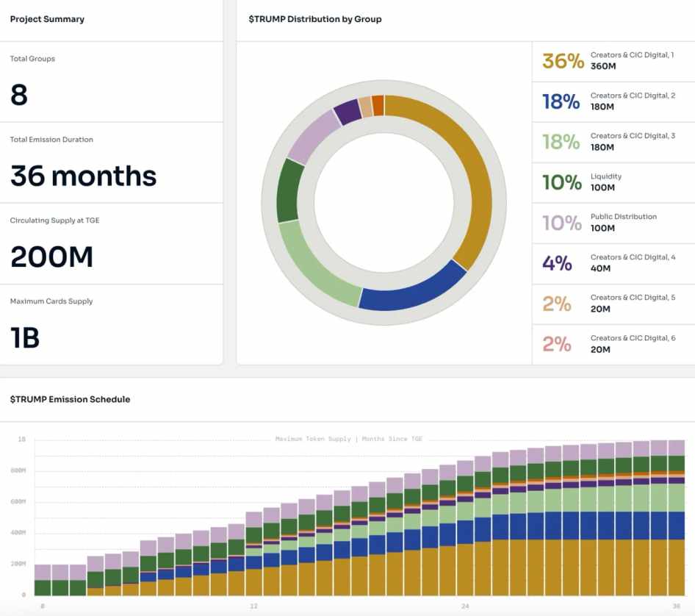Click the 12 month x-axis label
695x616 pixels.
253,606
